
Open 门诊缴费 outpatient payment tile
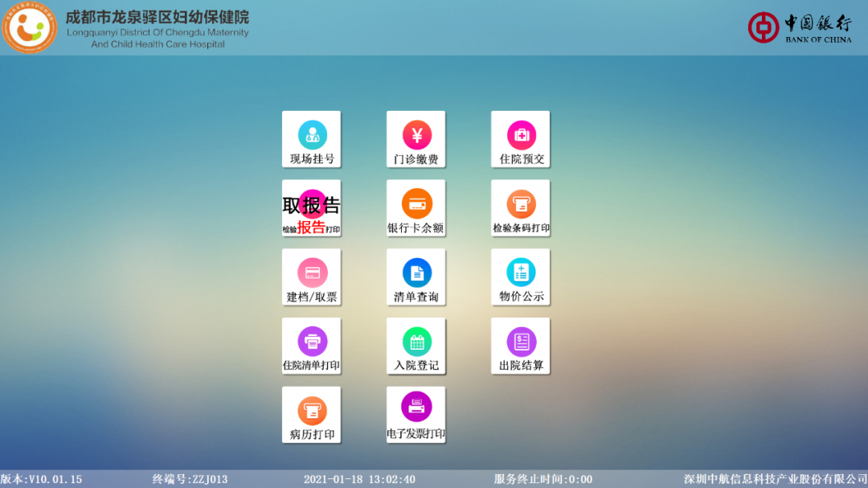point(416,135)
